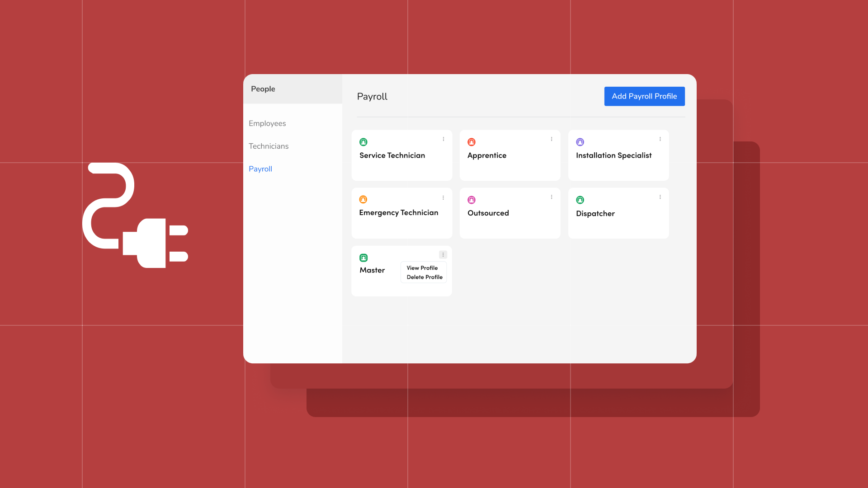Click Add Payroll Profile button

coord(644,96)
